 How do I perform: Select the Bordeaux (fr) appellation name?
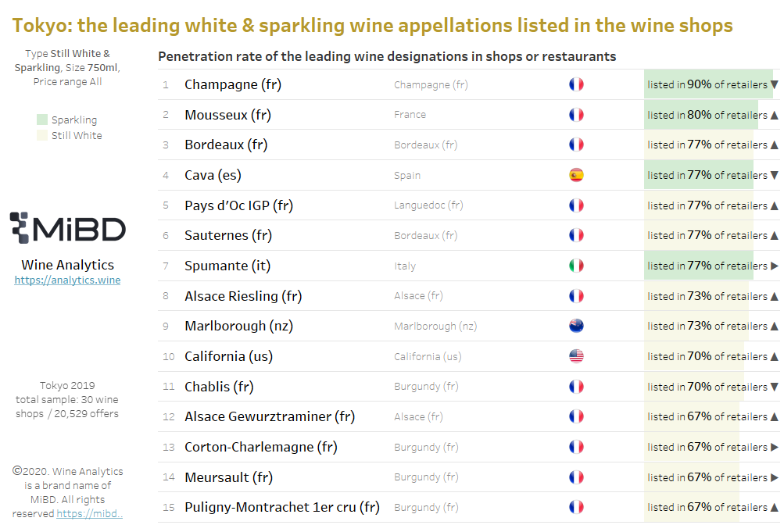pos(226,145)
